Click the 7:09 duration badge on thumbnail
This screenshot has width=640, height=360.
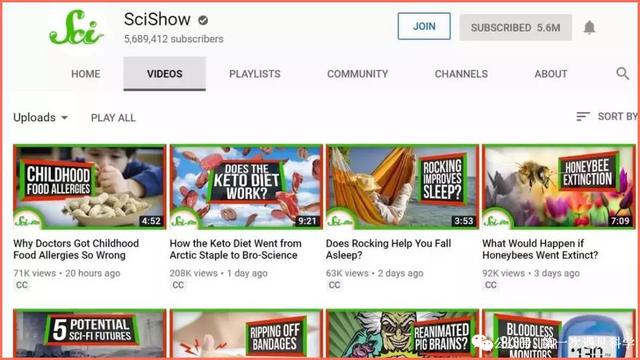click(x=620, y=221)
